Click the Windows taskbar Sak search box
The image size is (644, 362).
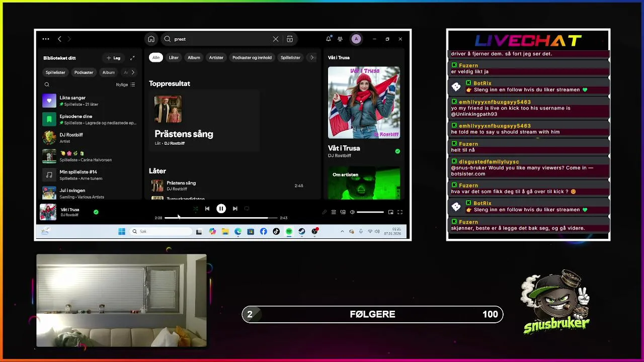pos(161,231)
